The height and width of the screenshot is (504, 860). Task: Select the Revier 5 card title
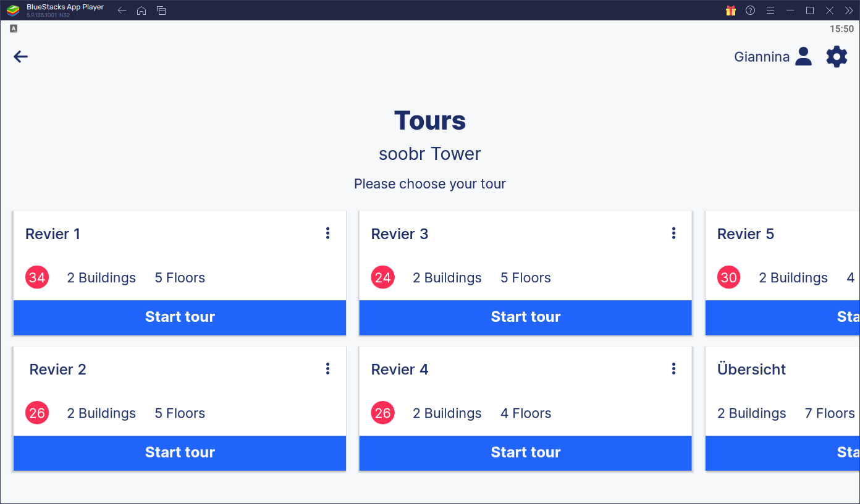[746, 234]
